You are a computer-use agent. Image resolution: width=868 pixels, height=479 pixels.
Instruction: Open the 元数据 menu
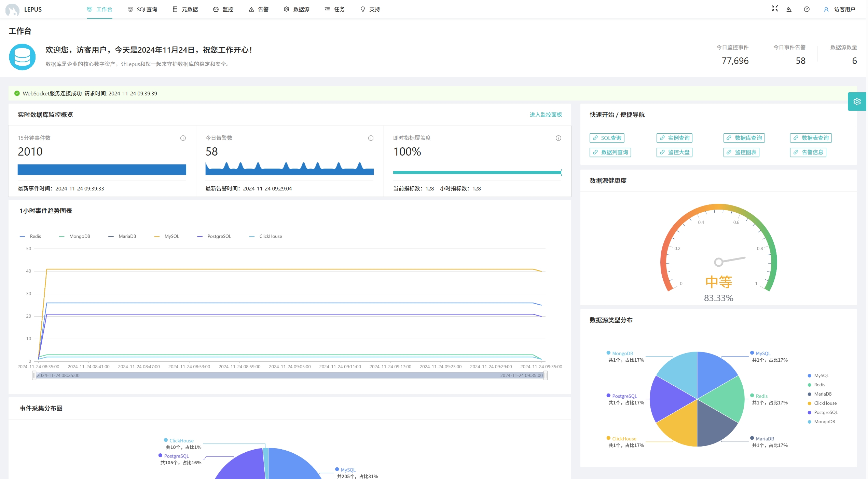tap(185, 9)
